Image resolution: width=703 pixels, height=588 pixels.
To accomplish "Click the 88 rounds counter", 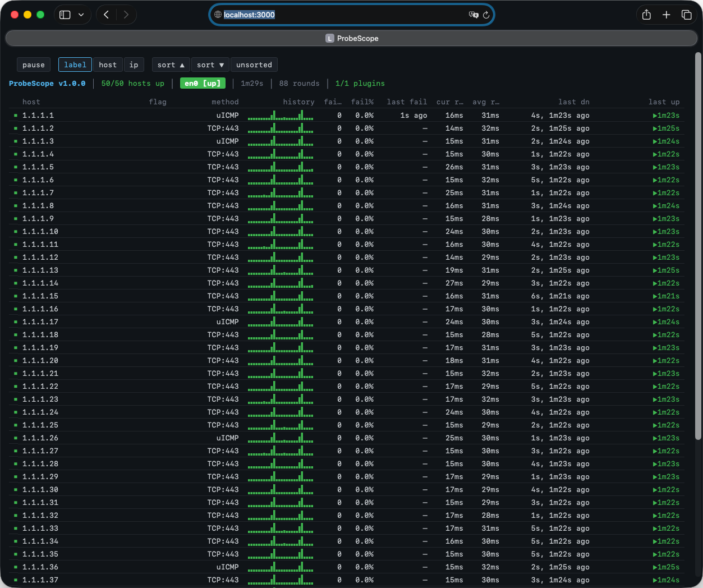I will (x=299, y=83).
